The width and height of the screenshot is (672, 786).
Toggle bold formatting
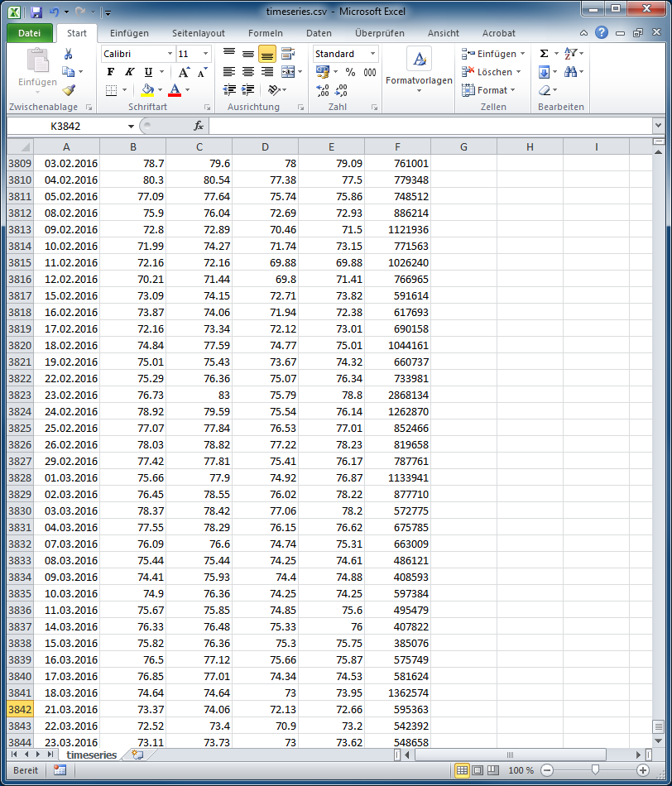pyautogui.click(x=111, y=72)
